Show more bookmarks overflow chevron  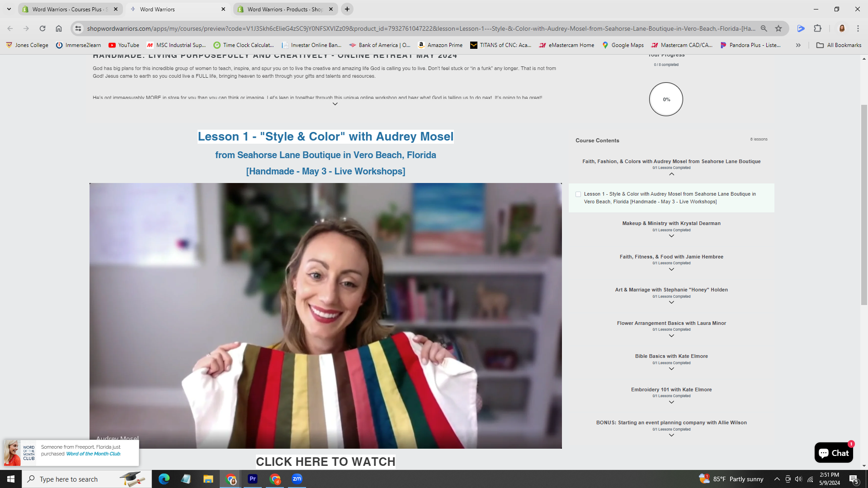point(798,45)
